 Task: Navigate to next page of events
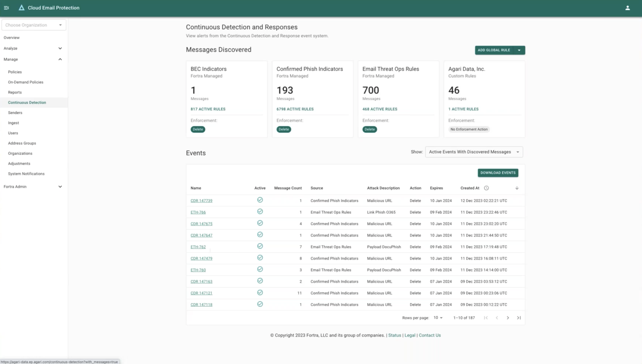pyautogui.click(x=508, y=318)
